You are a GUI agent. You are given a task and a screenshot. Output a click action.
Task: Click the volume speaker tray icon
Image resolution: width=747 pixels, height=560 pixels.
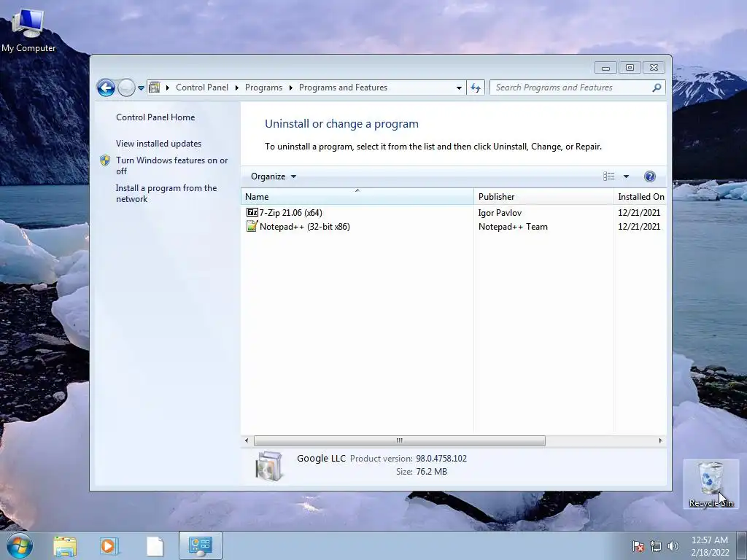pos(673,546)
